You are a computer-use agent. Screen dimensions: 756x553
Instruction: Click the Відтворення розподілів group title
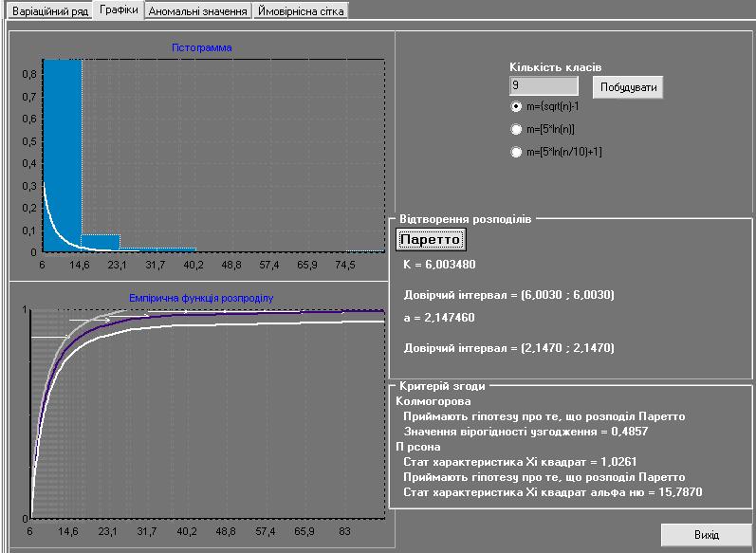pos(466,219)
